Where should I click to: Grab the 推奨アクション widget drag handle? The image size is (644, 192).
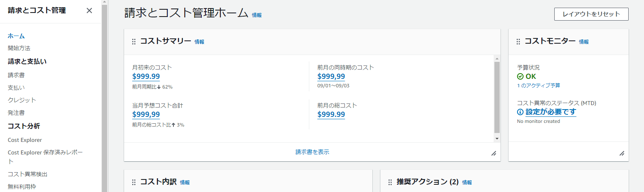pos(390,182)
